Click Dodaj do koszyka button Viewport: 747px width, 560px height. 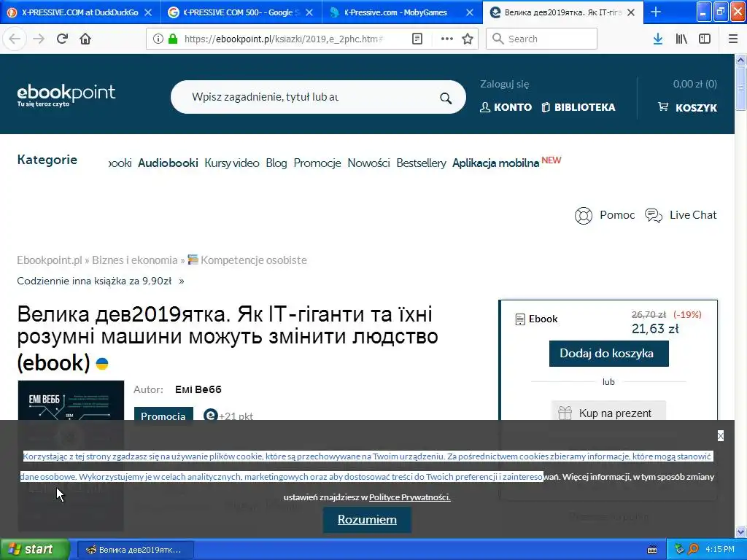point(608,354)
